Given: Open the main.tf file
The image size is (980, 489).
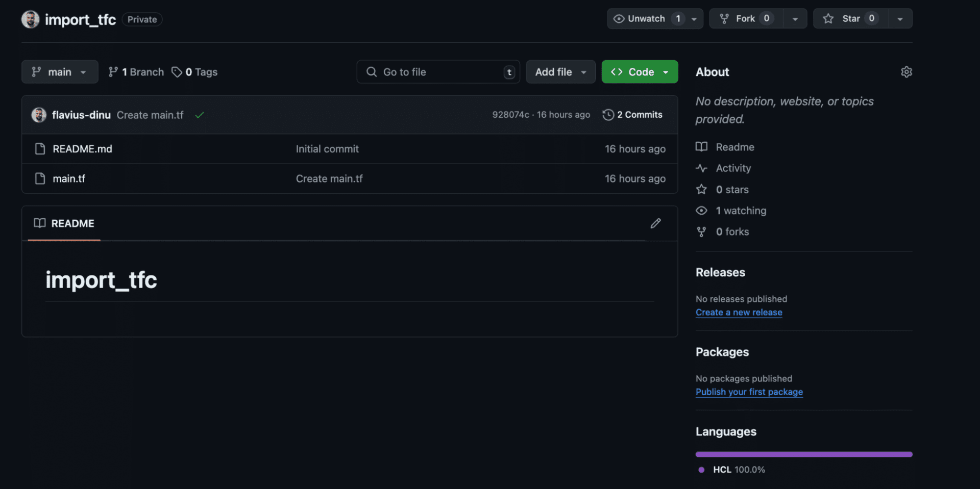Looking at the screenshot, I should point(69,178).
